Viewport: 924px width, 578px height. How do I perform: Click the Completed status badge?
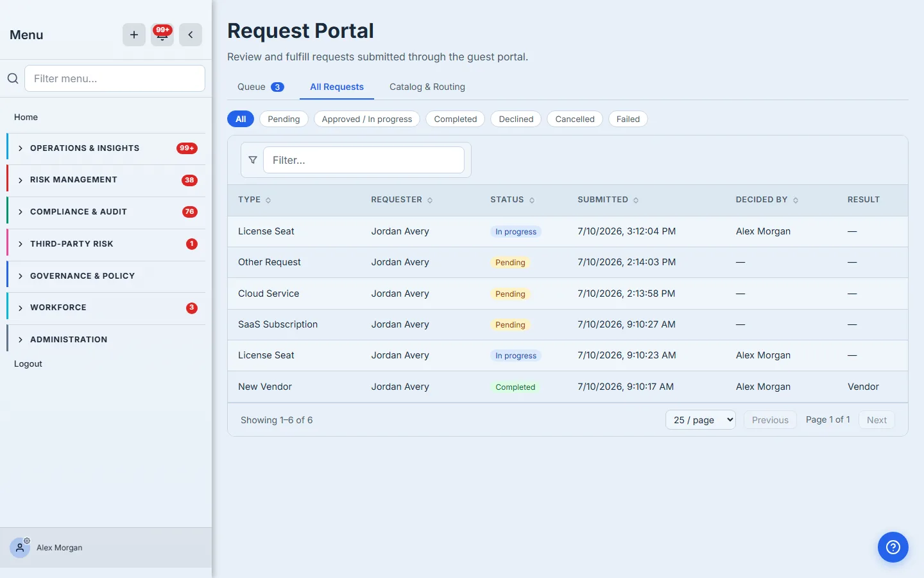click(515, 387)
